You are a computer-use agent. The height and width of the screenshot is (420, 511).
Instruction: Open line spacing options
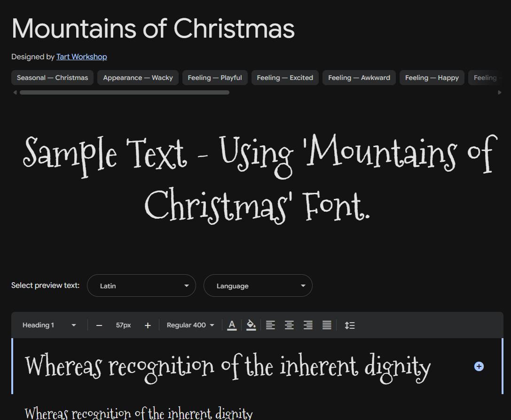[350, 325]
